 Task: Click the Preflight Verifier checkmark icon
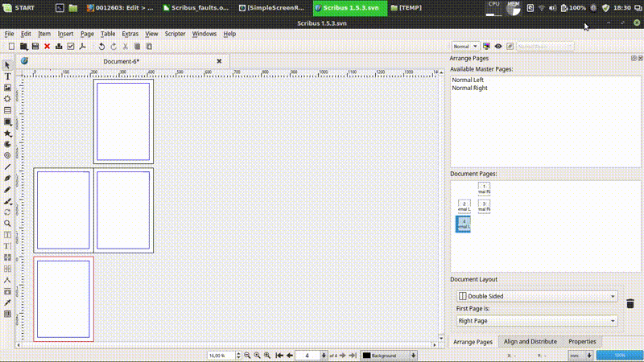pos(71,47)
